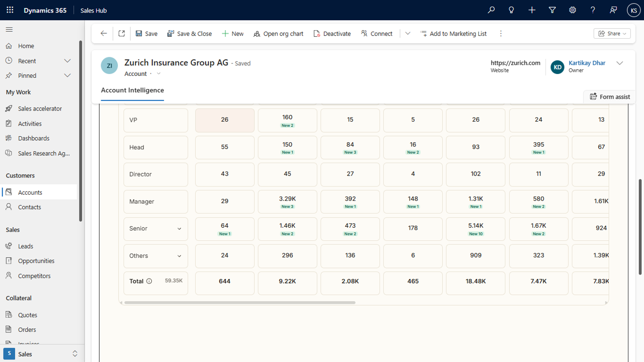
Task: Open Form assist panel
Action: pos(610,97)
